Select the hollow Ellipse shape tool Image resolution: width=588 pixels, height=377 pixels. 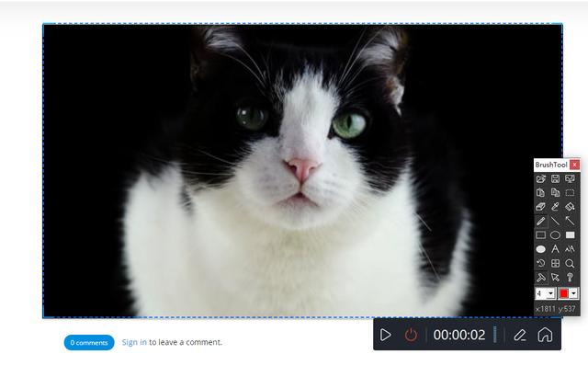pyautogui.click(x=556, y=235)
